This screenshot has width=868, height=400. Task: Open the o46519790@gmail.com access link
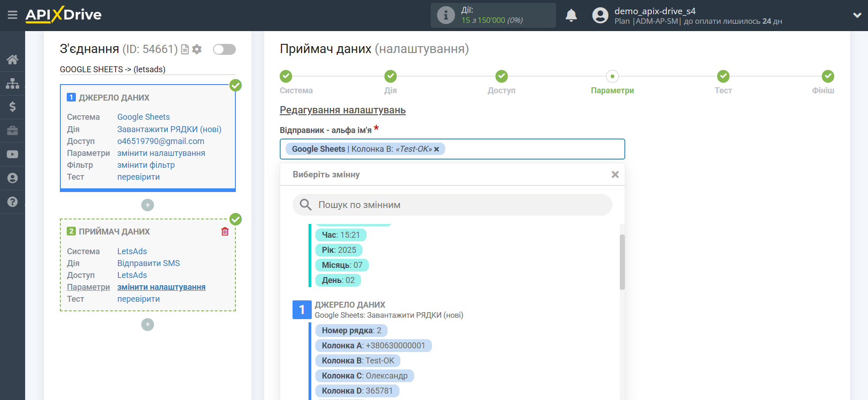pyautogui.click(x=161, y=141)
